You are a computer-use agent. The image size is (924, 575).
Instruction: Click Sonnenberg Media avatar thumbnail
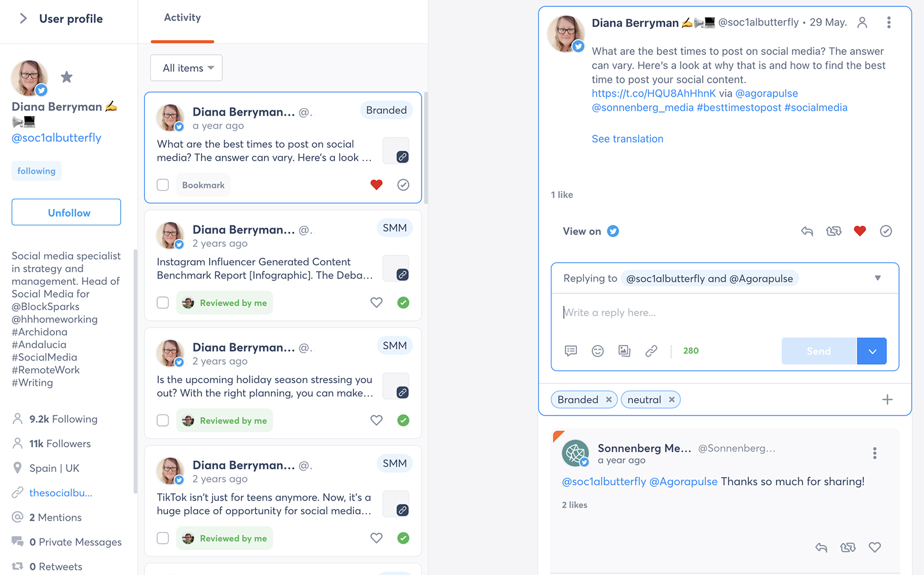pos(575,453)
